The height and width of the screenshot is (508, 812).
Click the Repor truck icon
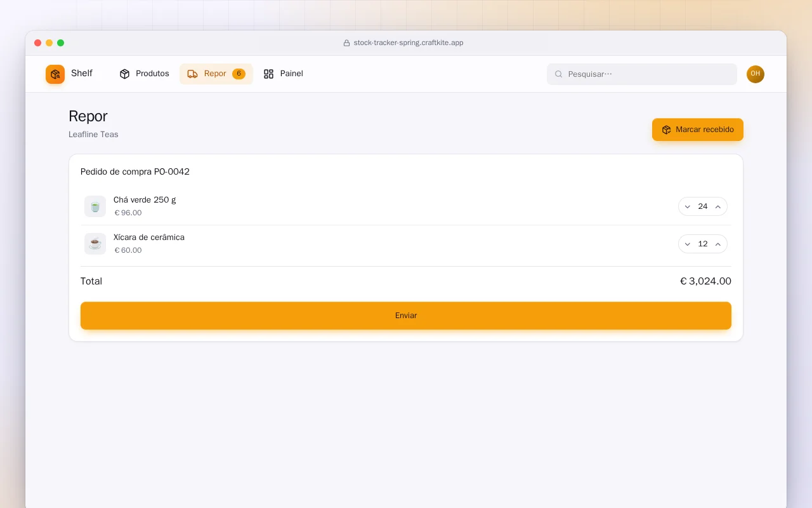192,74
